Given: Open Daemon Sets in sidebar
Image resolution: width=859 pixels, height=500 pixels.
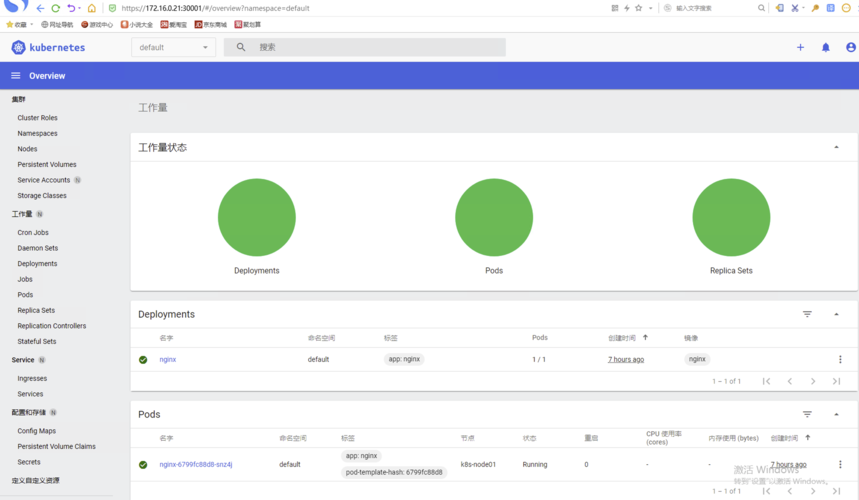Looking at the screenshot, I should (37, 248).
